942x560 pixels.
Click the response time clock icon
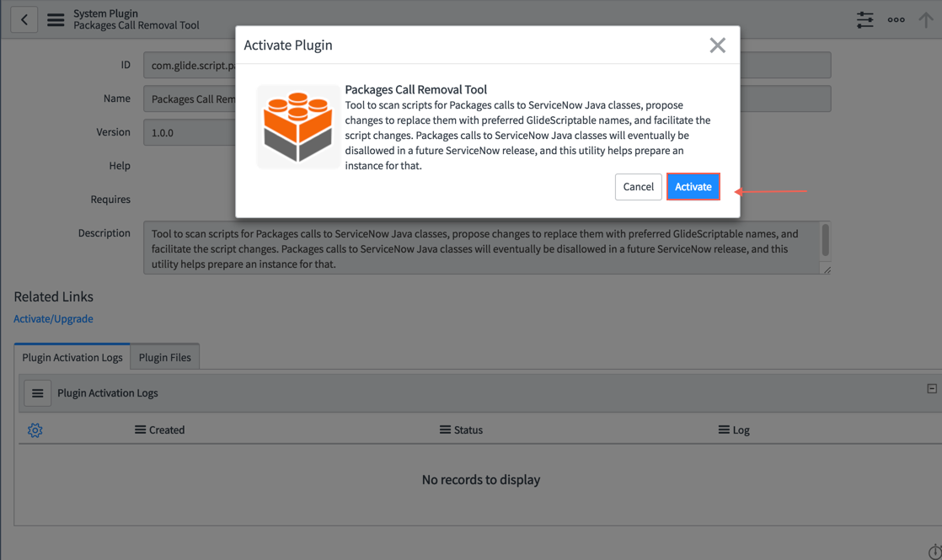click(x=934, y=552)
